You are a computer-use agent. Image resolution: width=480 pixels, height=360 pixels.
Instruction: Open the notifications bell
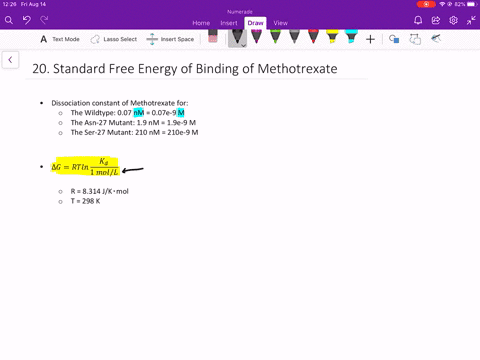pos(418,20)
